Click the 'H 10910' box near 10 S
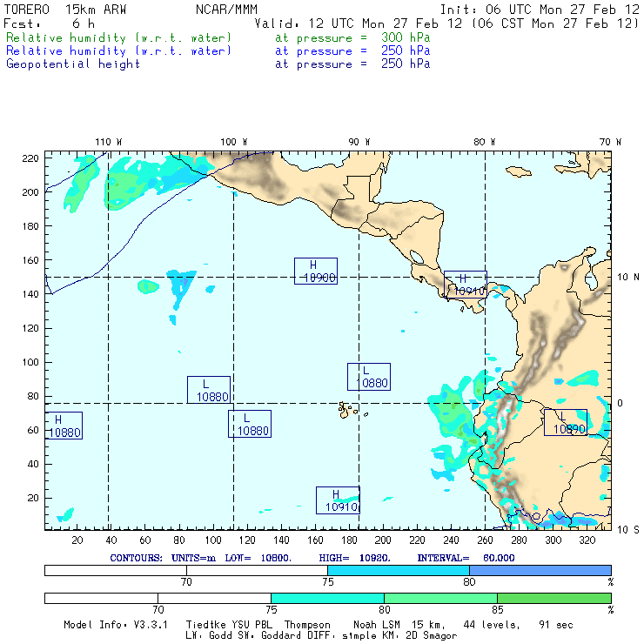This screenshot has width=644, height=644. tap(338, 500)
